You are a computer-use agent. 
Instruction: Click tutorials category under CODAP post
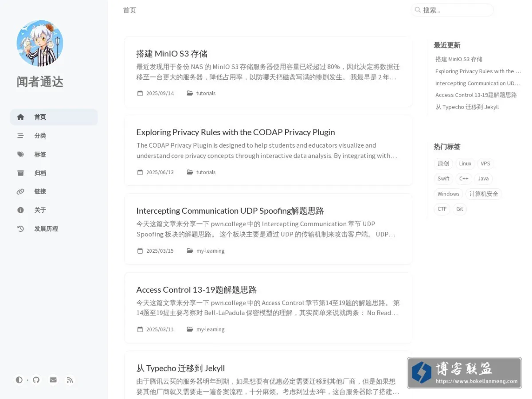coord(206,172)
